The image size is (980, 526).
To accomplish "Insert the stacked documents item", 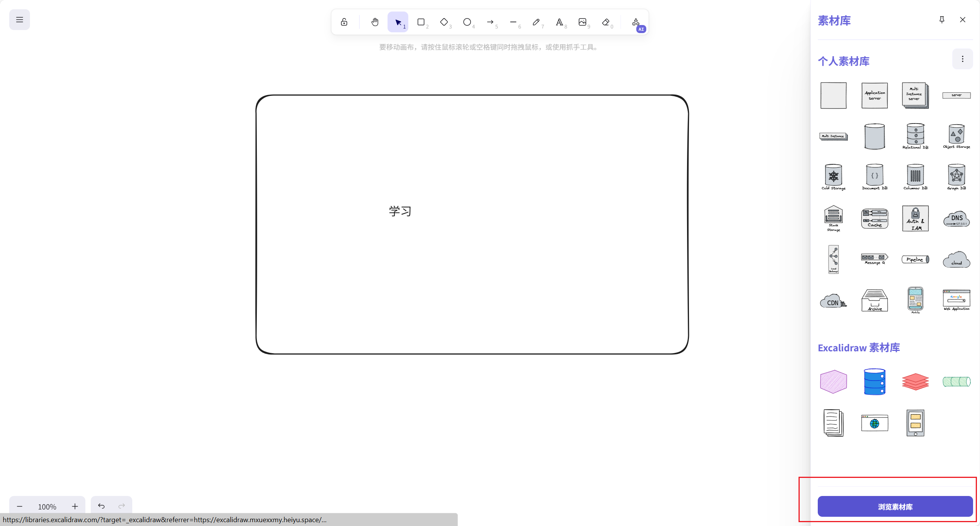I will [834, 423].
